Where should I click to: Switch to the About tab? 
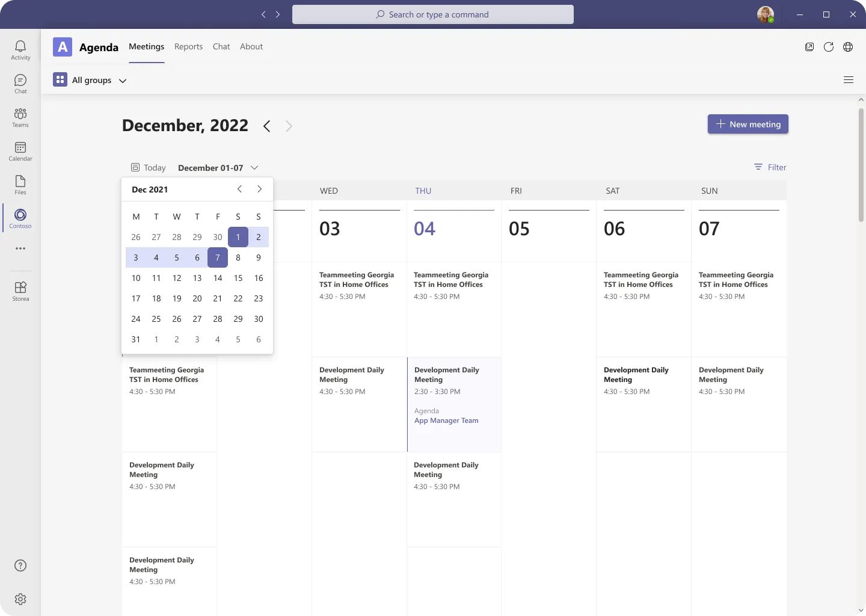pos(251,46)
